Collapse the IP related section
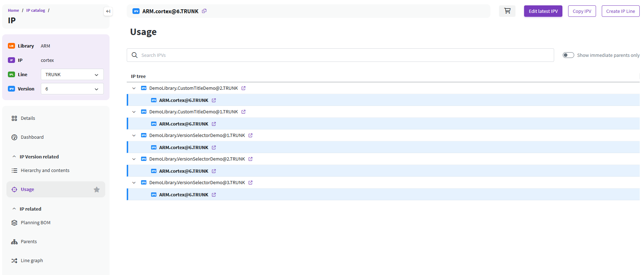644x275 pixels. point(14,209)
